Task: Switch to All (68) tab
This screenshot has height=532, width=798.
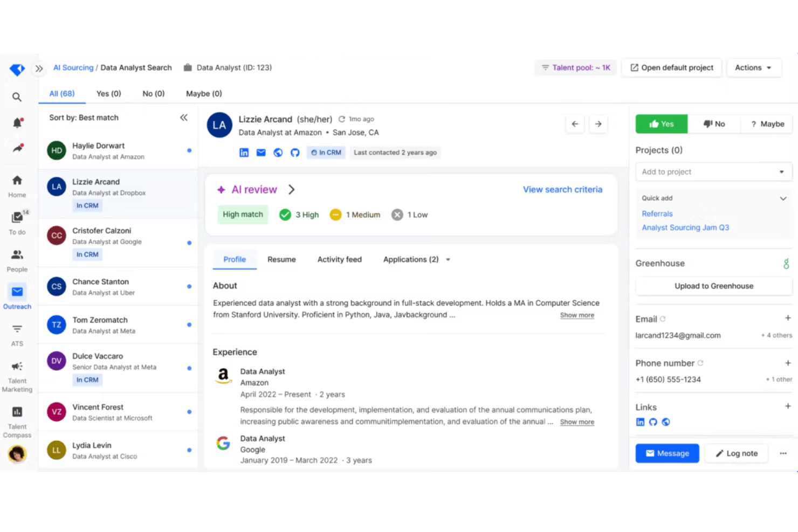Action: (62, 94)
